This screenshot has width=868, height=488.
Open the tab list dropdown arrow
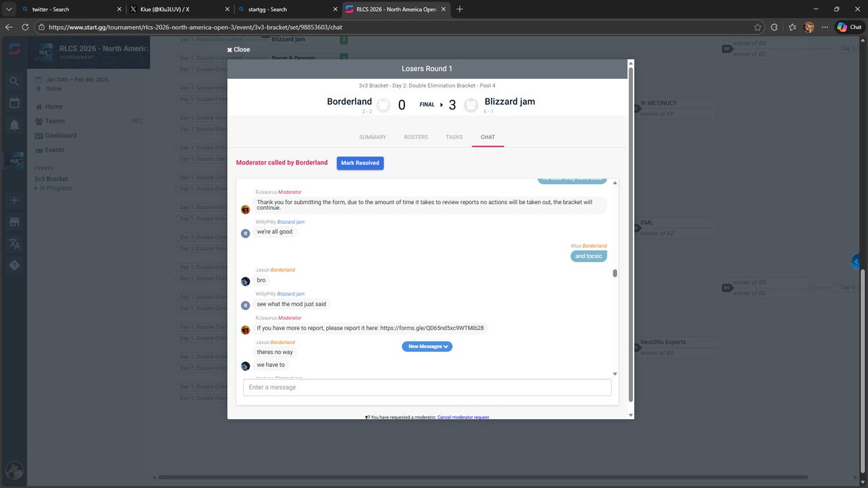click(x=8, y=9)
